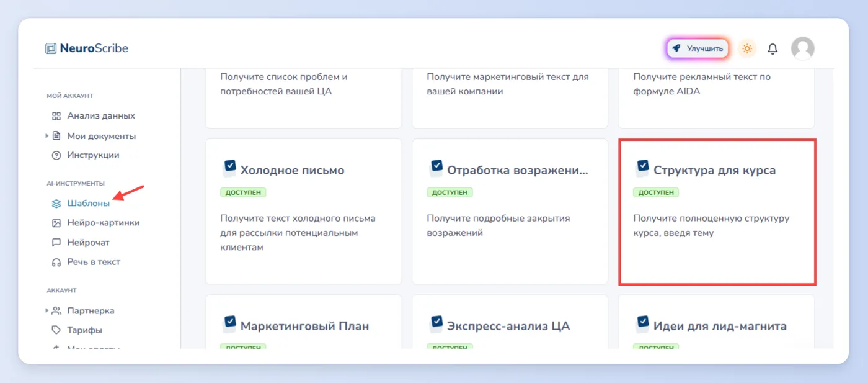This screenshot has height=383, width=868.
Task: Select Шаблоны in the sidebar
Action: coord(89,203)
